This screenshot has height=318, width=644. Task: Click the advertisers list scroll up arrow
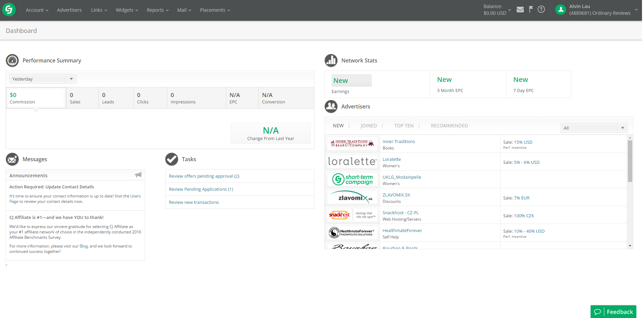click(x=630, y=138)
